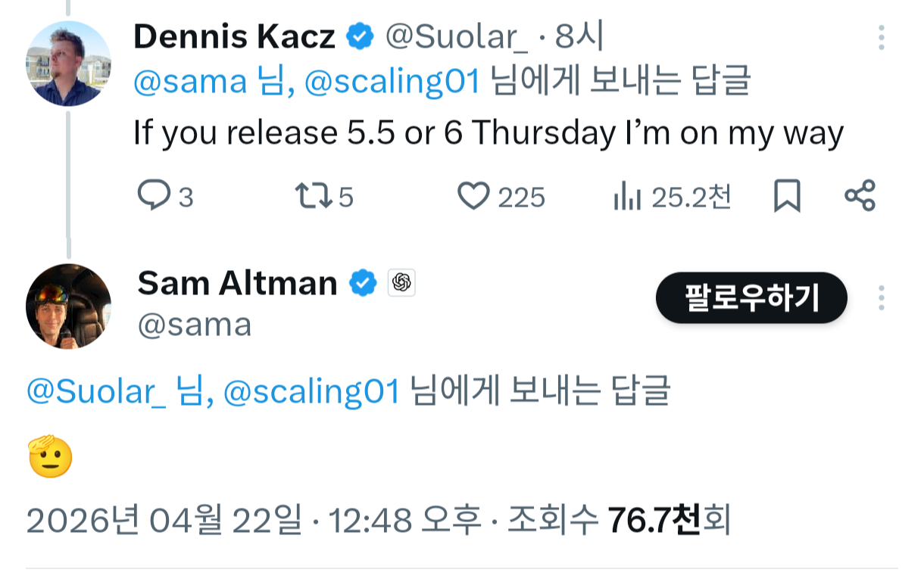The height and width of the screenshot is (585, 924).
Task: Retweet Dennis Kacz's post
Action: coord(313,196)
